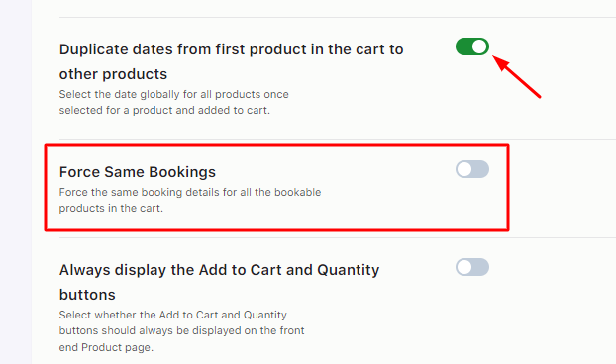Select the "Force Same Bookings" heading
The image size is (616, 364).
tap(138, 172)
